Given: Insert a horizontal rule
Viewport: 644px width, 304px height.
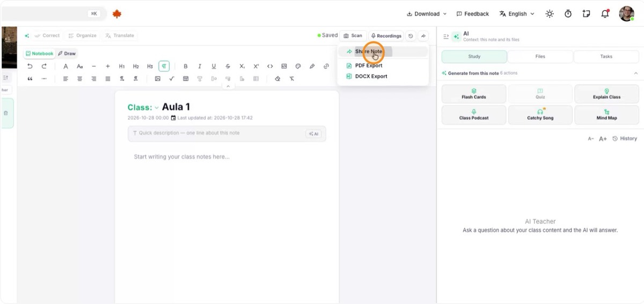Looking at the screenshot, I should [x=44, y=79].
